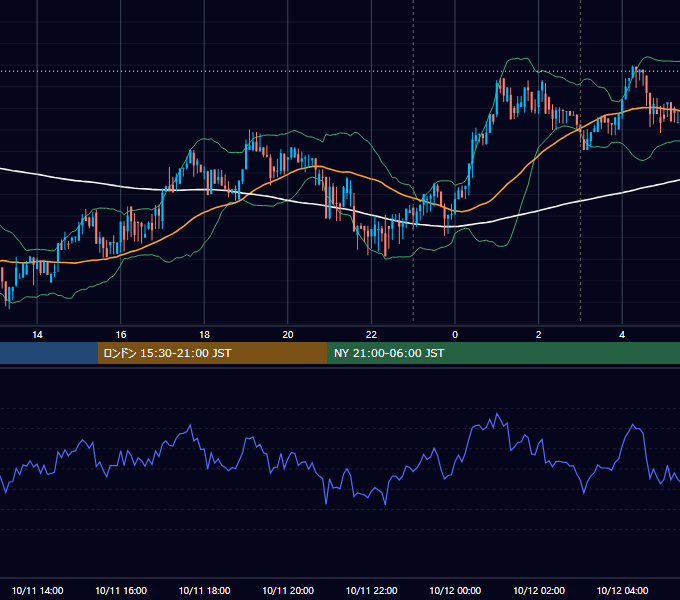Click the hour label 20 on time axis
This screenshot has height=600, width=680.
(x=288, y=335)
